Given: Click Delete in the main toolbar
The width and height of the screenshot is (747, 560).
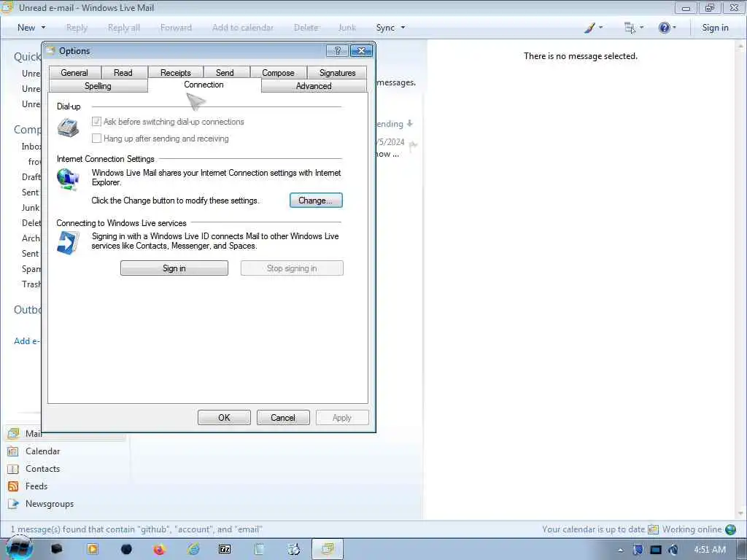Looking at the screenshot, I should pos(306,28).
